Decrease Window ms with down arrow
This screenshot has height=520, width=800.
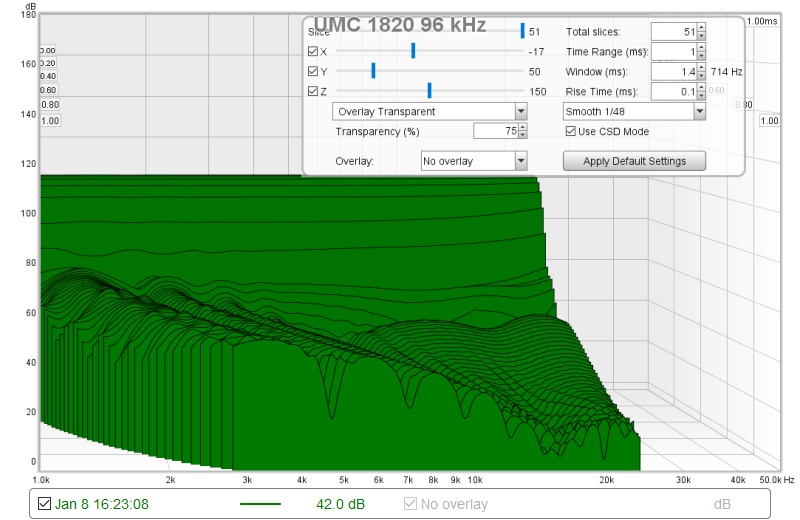pos(702,76)
